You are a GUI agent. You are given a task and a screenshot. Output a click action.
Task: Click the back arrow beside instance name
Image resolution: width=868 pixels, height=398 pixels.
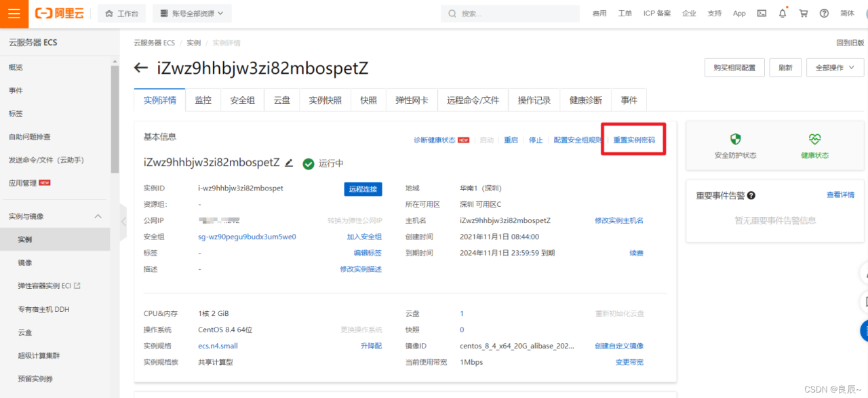[x=141, y=68]
